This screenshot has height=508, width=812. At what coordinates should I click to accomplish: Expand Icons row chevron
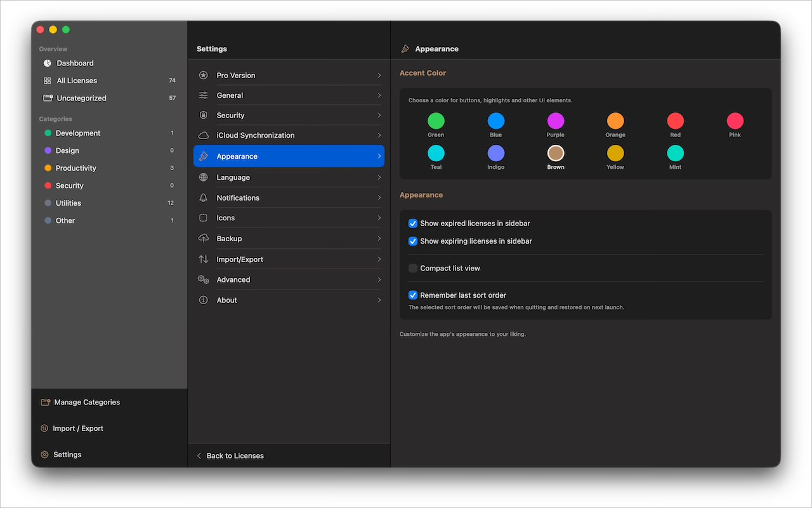pos(379,218)
